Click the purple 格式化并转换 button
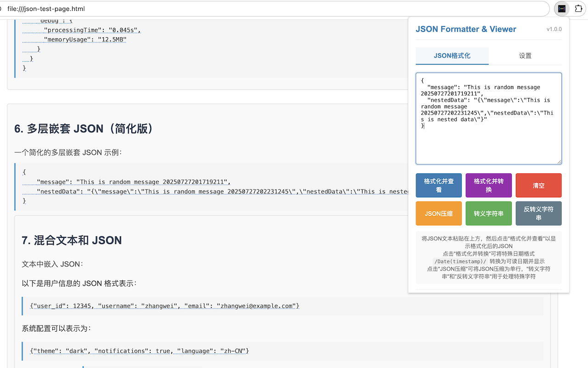This screenshot has width=588, height=368. [489, 185]
